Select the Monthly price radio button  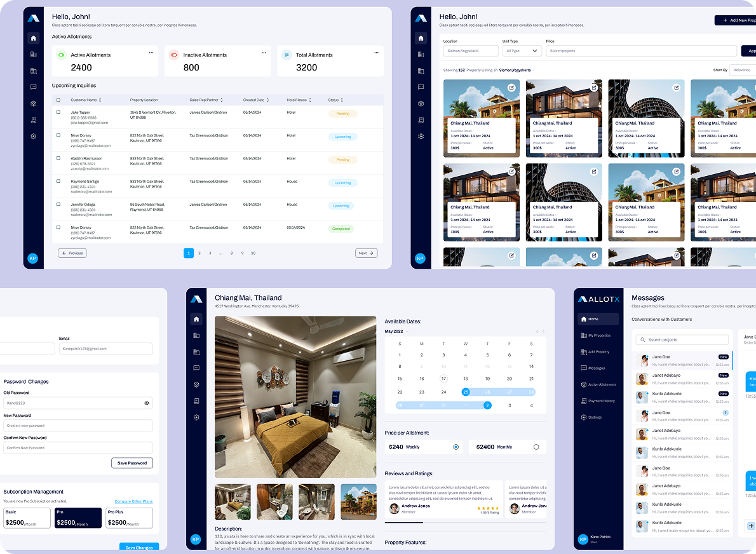click(x=536, y=447)
